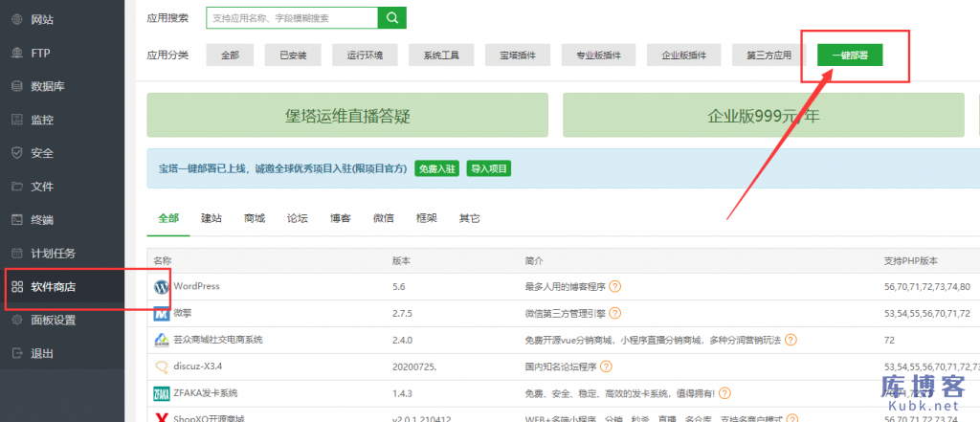980x422 pixels.
Task: Select the 运行环境 category filter
Action: click(x=365, y=56)
